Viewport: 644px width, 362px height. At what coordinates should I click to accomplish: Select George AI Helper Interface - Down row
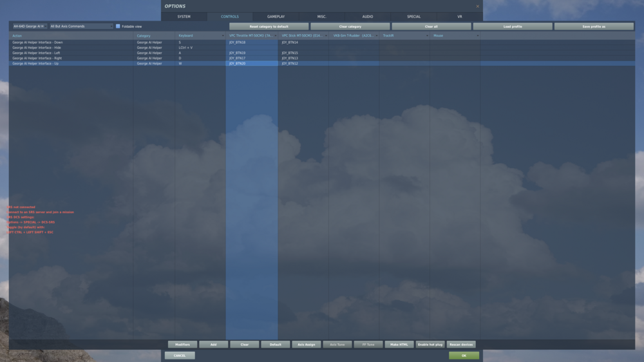(x=322, y=43)
